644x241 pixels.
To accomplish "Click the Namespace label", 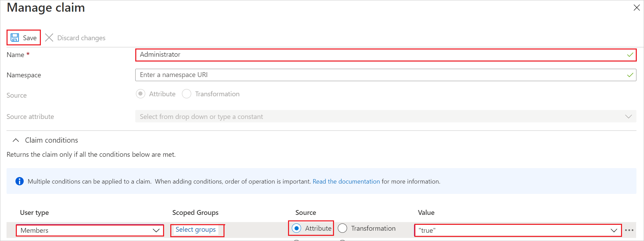I will click(x=24, y=75).
